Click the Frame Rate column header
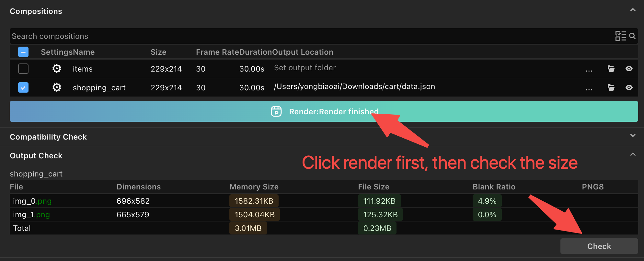 click(x=217, y=52)
